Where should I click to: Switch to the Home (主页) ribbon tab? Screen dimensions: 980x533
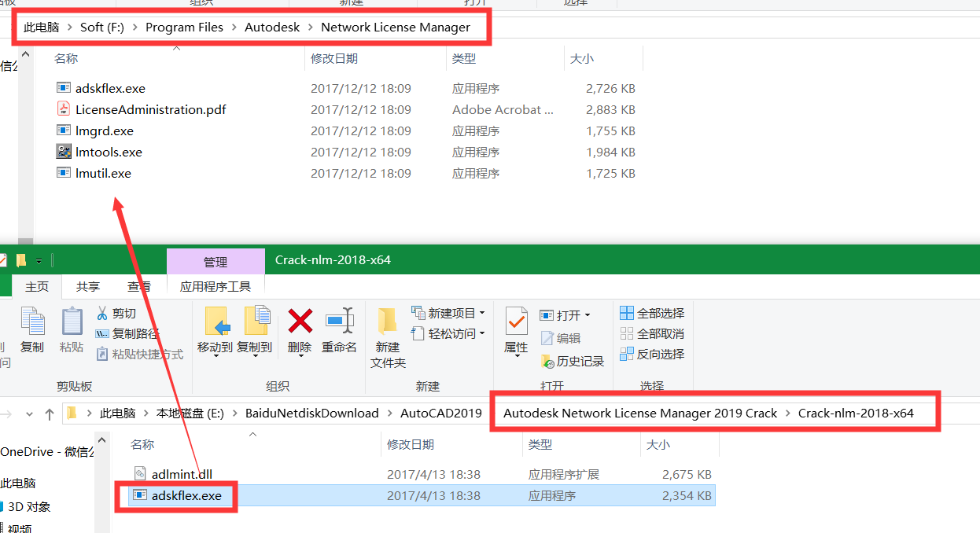(36, 286)
